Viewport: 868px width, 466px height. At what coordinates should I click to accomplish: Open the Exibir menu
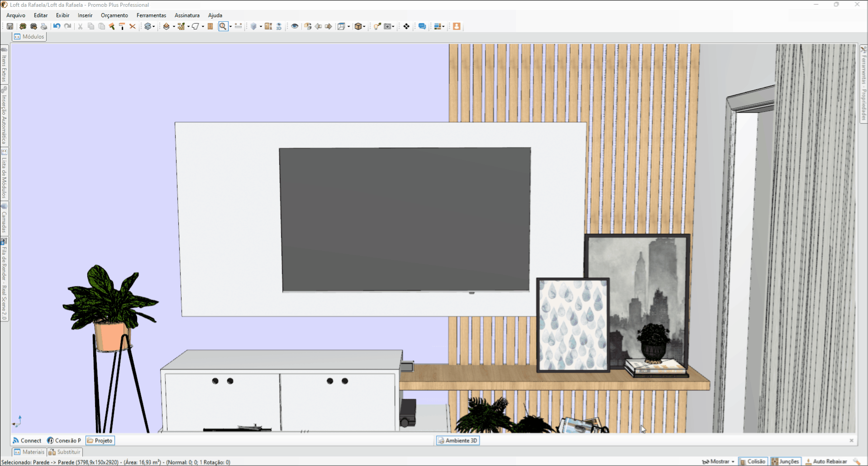pos(62,15)
